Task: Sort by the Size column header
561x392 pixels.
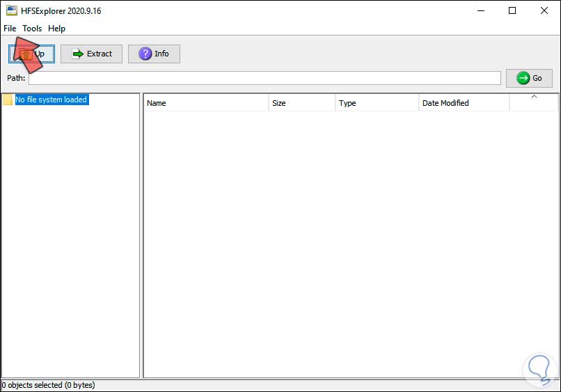Action: tap(301, 103)
